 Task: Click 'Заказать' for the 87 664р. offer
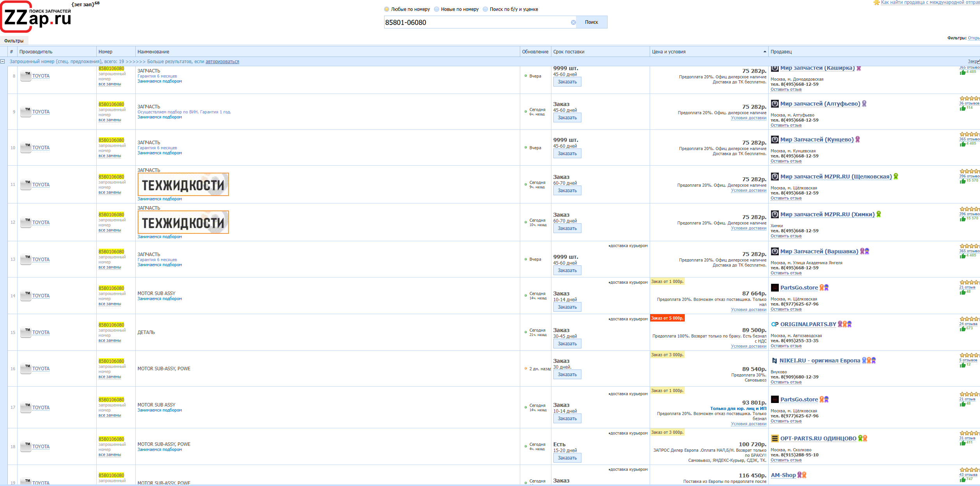coord(567,307)
